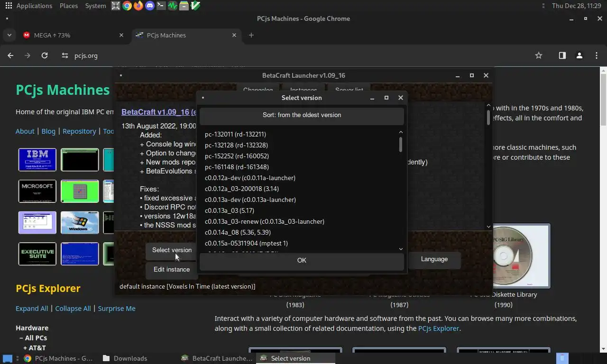Launch Firefox from the top panel
Image resolution: width=607 pixels, height=364 pixels.
pos(138,6)
